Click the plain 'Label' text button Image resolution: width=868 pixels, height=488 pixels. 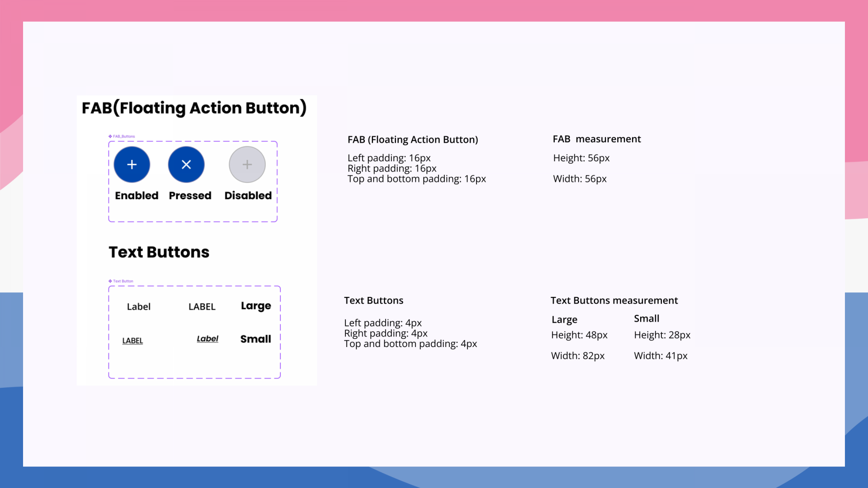click(x=138, y=307)
